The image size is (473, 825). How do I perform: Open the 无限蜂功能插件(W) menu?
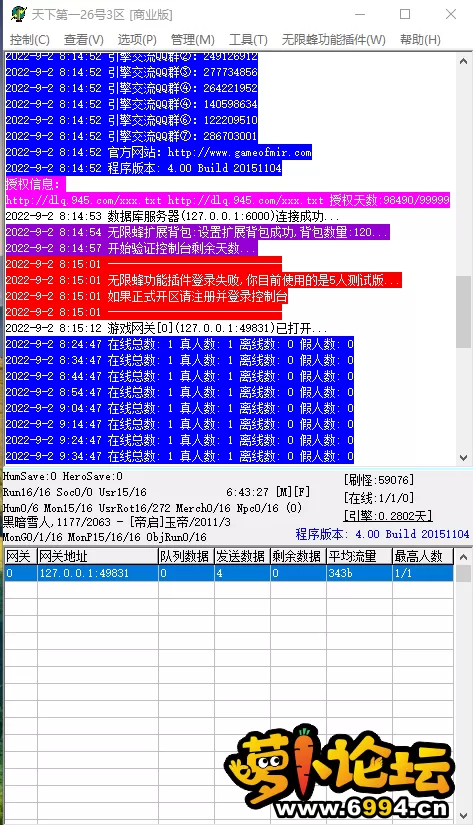point(334,39)
